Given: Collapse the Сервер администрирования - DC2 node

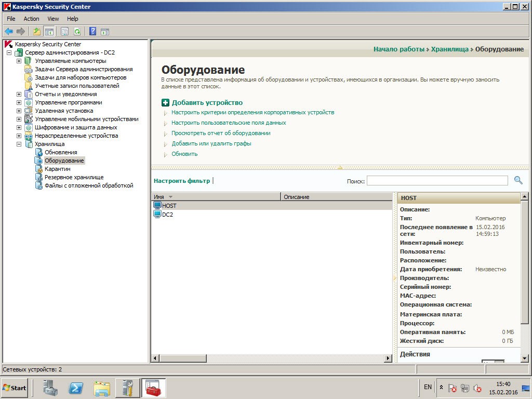Looking at the screenshot, I should tap(9, 52).
